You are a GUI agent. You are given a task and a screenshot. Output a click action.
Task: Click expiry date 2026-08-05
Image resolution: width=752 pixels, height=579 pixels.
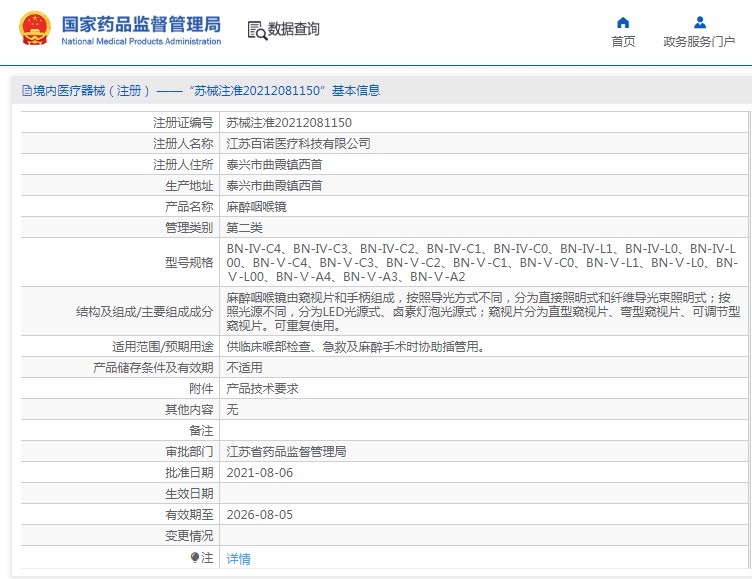pyautogui.click(x=259, y=515)
